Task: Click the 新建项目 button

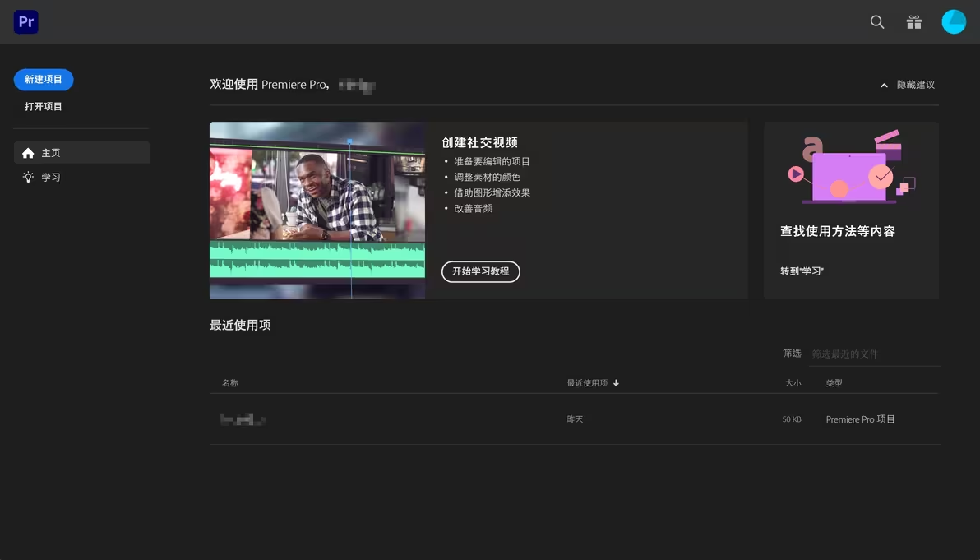Action: [x=44, y=79]
